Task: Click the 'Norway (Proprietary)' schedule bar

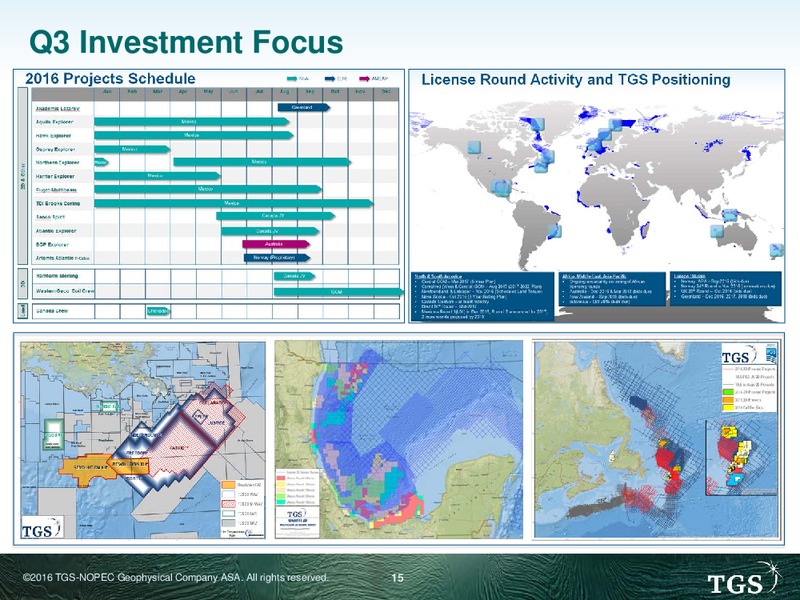Action: coord(277,258)
